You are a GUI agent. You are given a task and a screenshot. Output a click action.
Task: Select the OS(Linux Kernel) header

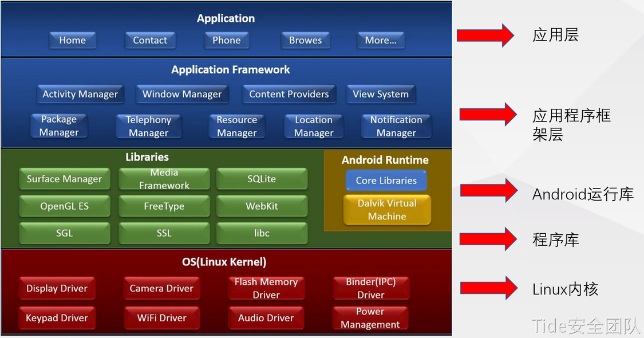pos(226,262)
